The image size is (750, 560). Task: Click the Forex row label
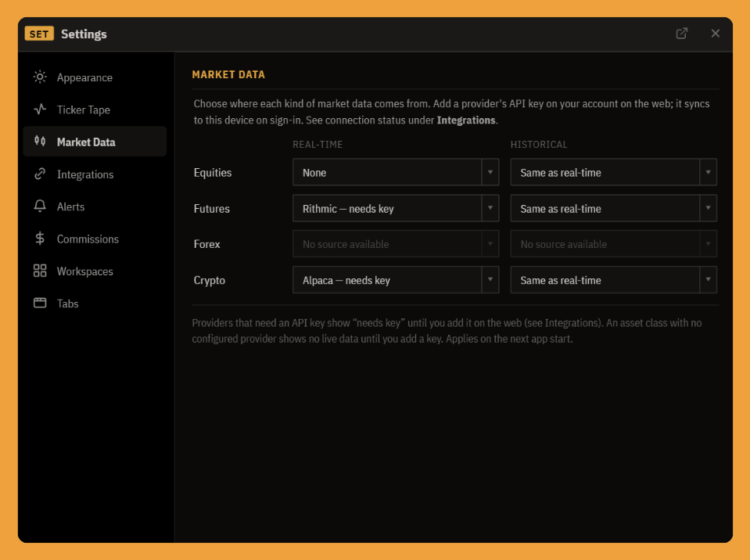[206, 244]
